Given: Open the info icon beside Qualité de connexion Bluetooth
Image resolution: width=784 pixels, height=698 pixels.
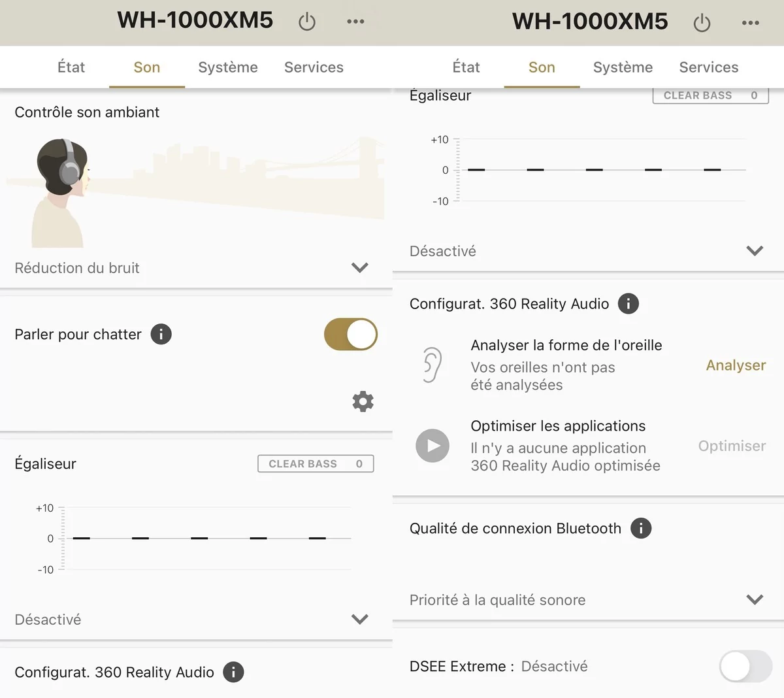Looking at the screenshot, I should (x=641, y=528).
